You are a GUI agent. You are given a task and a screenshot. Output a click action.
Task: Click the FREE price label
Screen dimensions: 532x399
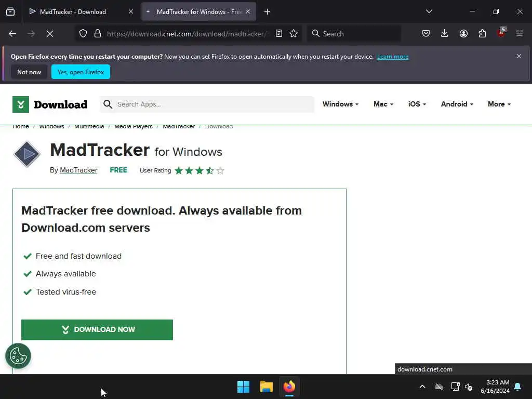coord(118,170)
